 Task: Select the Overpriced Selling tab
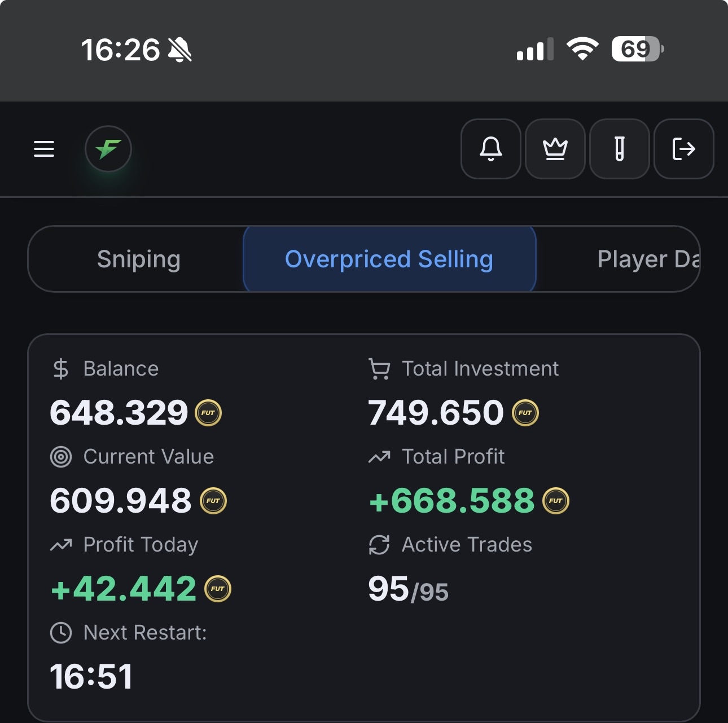(x=389, y=259)
